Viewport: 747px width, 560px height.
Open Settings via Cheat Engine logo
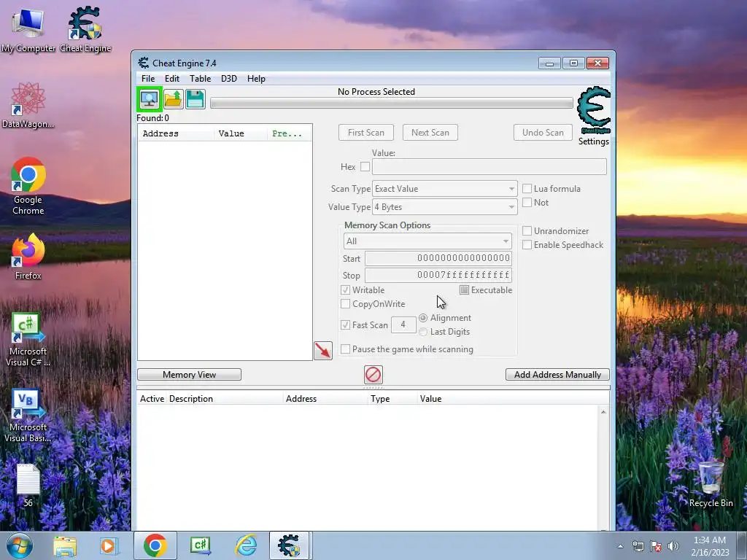point(593,111)
